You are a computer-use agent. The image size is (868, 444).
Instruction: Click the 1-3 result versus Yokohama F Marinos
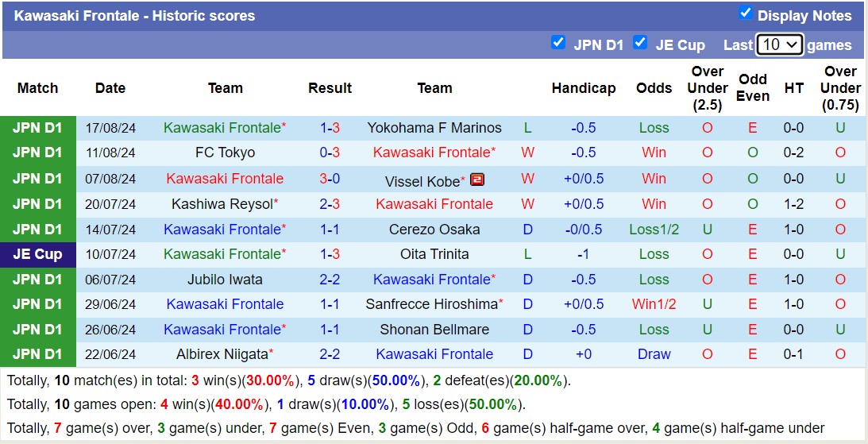click(330, 128)
